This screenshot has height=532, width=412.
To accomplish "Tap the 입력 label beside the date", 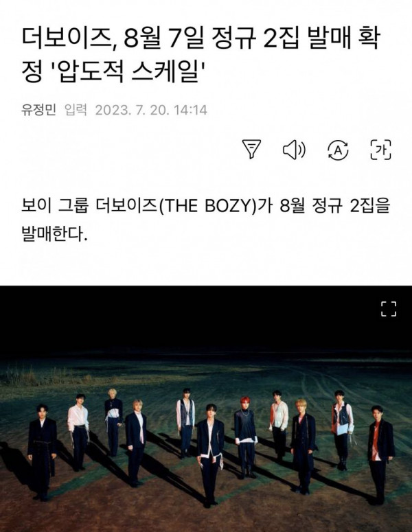I will (76, 110).
